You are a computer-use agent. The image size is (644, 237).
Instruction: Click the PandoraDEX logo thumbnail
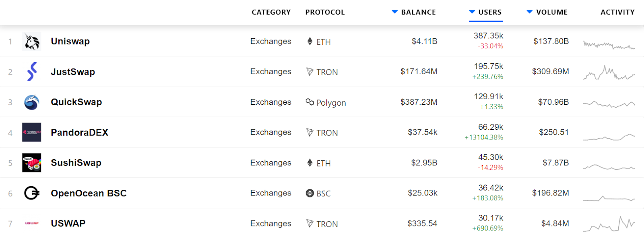[31, 132]
